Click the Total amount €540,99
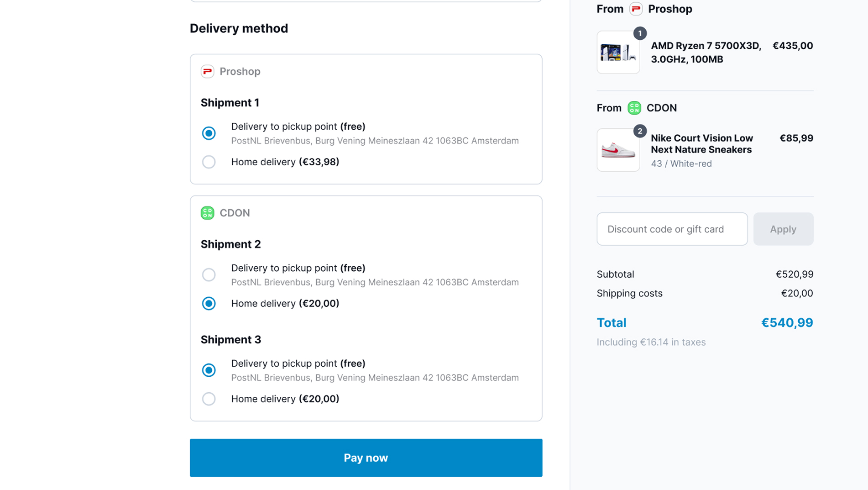Viewport: 868px width, 490px height. click(x=787, y=322)
